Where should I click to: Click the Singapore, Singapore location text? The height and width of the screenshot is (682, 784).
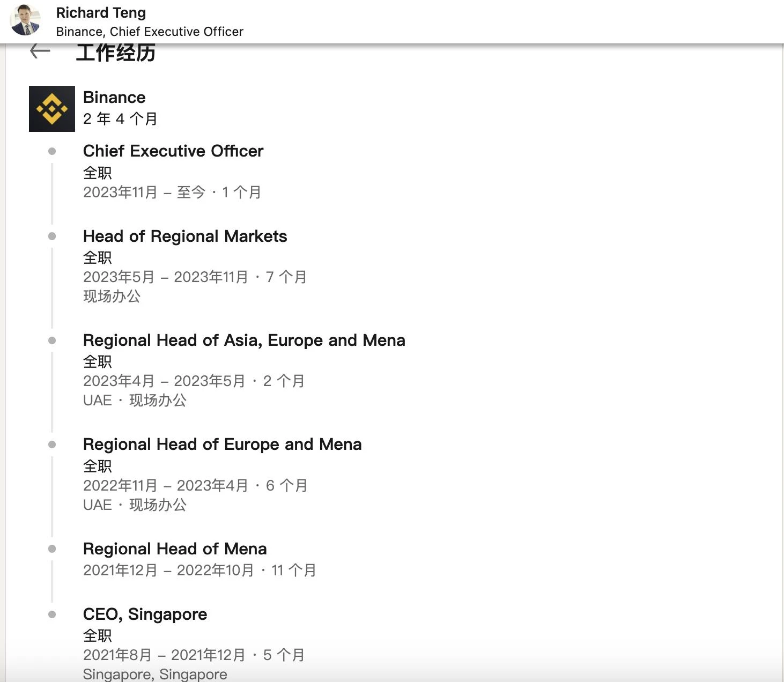point(155,674)
